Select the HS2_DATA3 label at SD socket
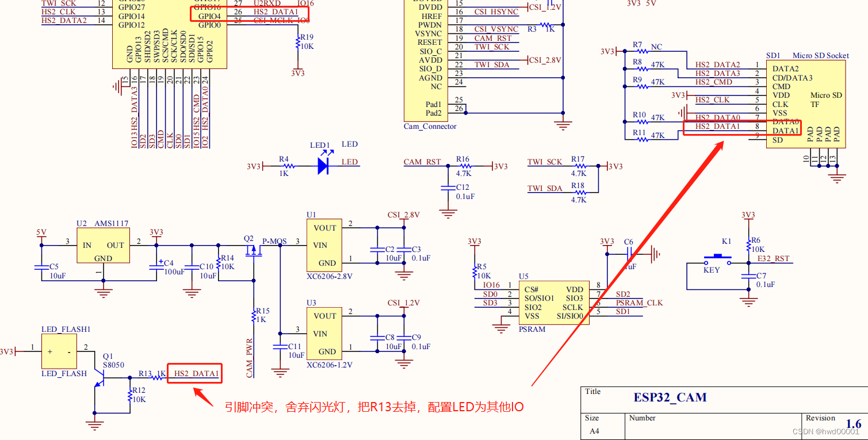 (718, 73)
